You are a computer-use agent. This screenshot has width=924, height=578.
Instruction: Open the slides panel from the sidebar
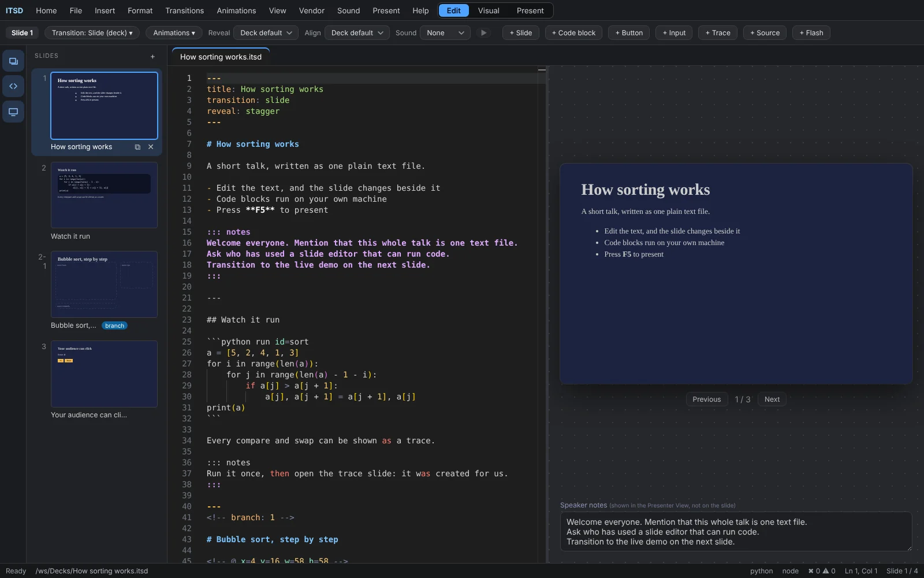[13, 61]
